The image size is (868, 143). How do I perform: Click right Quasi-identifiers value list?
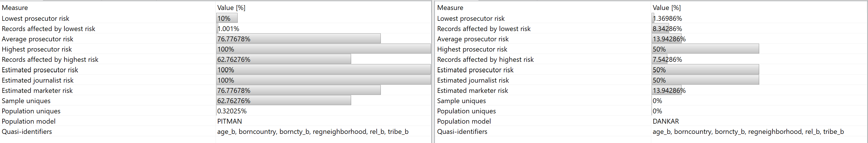pyautogui.click(x=748, y=132)
